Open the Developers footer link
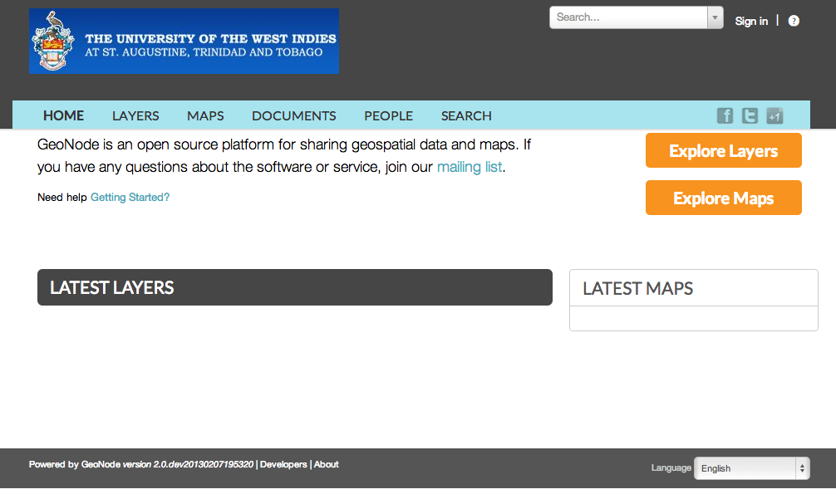836x504 pixels. [283, 465]
